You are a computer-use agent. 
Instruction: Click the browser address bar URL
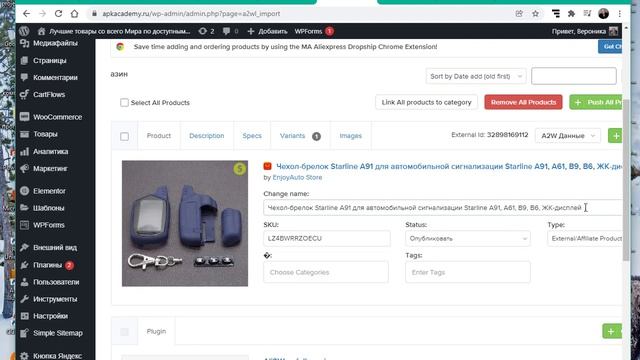click(191, 13)
